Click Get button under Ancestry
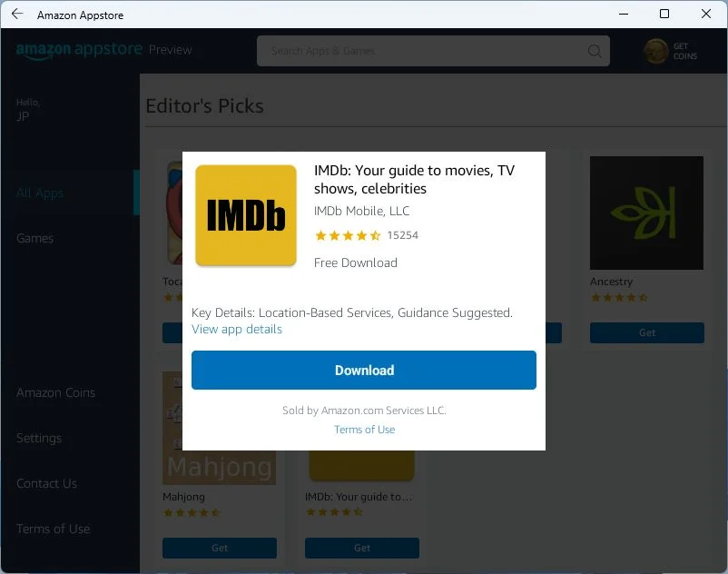This screenshot has height=574, width=728. click(x=647, y=332)
